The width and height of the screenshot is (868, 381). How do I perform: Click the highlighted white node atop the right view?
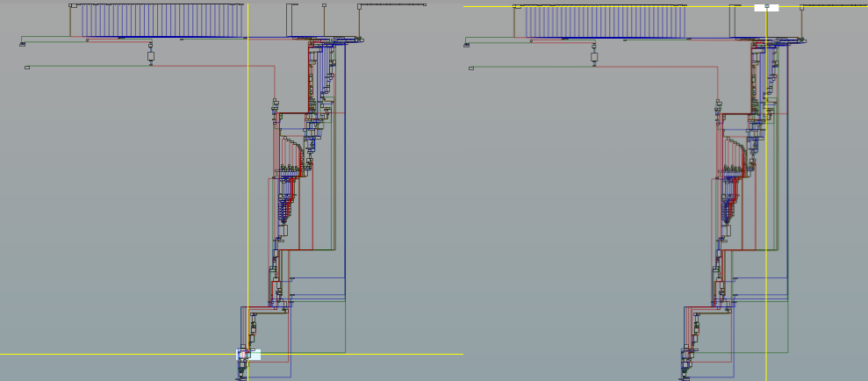coord(765,7)
